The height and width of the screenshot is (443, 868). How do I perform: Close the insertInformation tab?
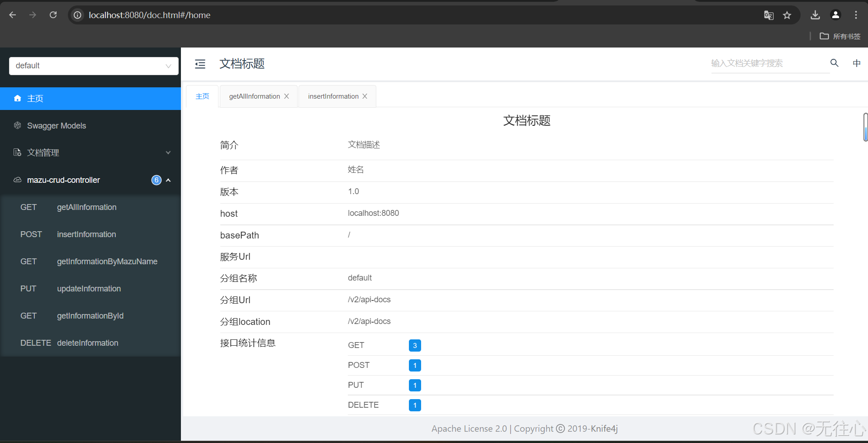pos(365,96)
